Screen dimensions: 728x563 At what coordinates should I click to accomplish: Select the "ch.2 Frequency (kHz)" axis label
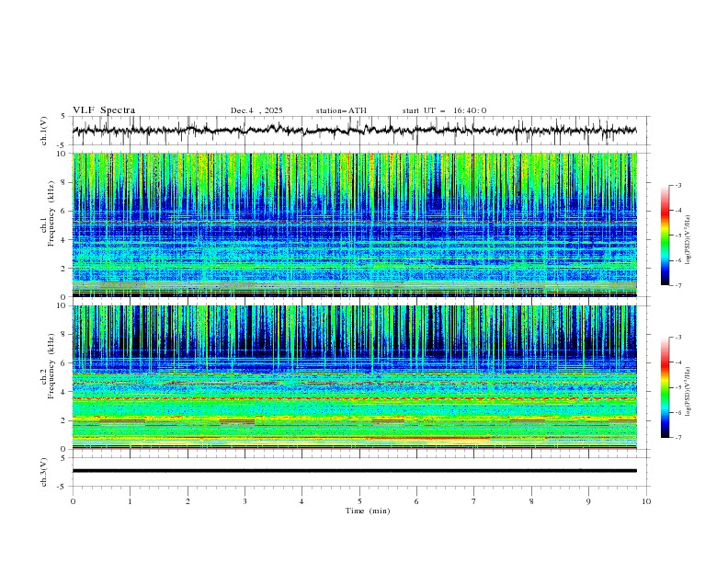tap(48, 366)
